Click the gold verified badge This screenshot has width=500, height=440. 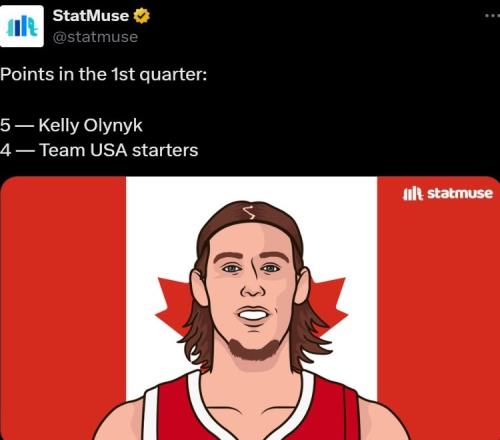coord(142,16)
